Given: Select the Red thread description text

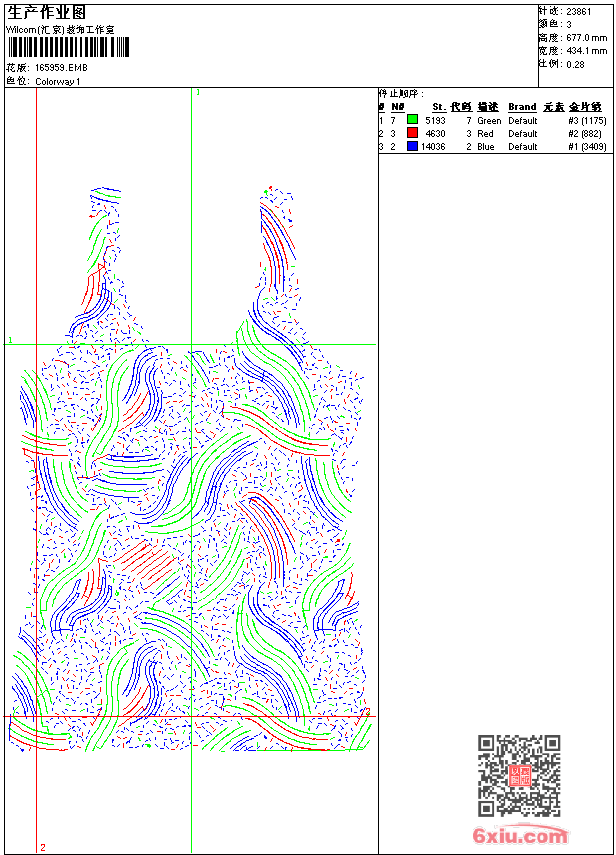Looking at the screenshot, I should click(x=485, y=134).
